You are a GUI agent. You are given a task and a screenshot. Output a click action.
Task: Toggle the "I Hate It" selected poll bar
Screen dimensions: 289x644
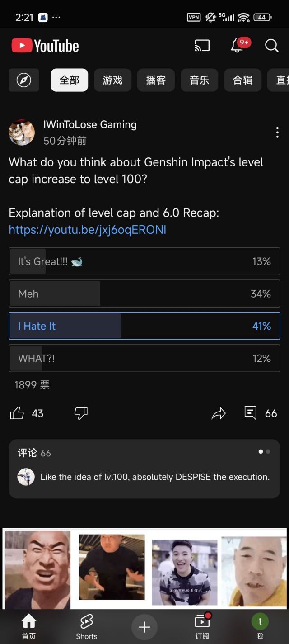144,326
